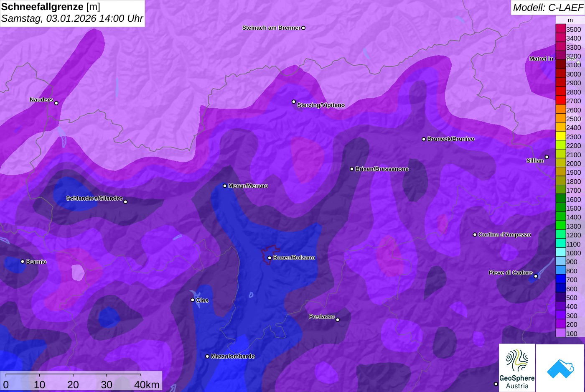Click the 2000 legend value
The image size is (585, 392).
(x=574, y=163)
